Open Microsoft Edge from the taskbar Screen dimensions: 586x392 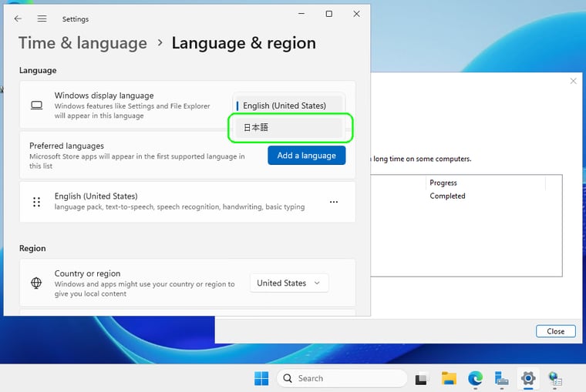click(x=475, y=379)
